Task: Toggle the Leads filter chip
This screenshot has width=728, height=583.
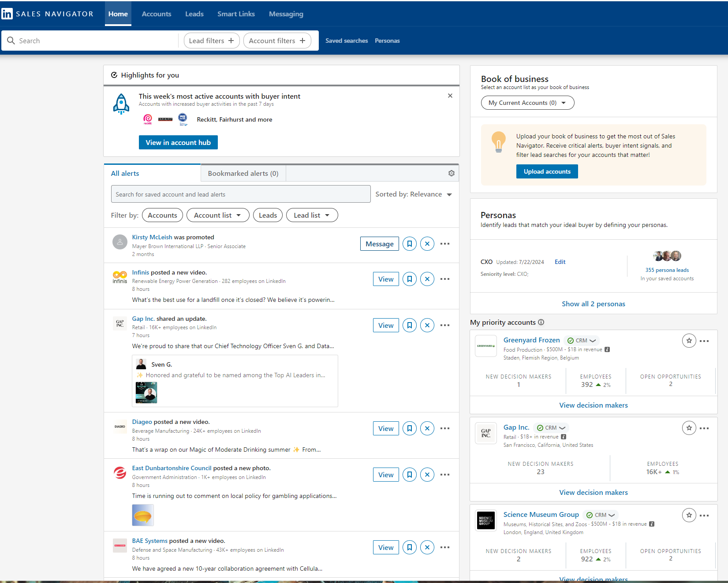Action: (x=268, y=215)
